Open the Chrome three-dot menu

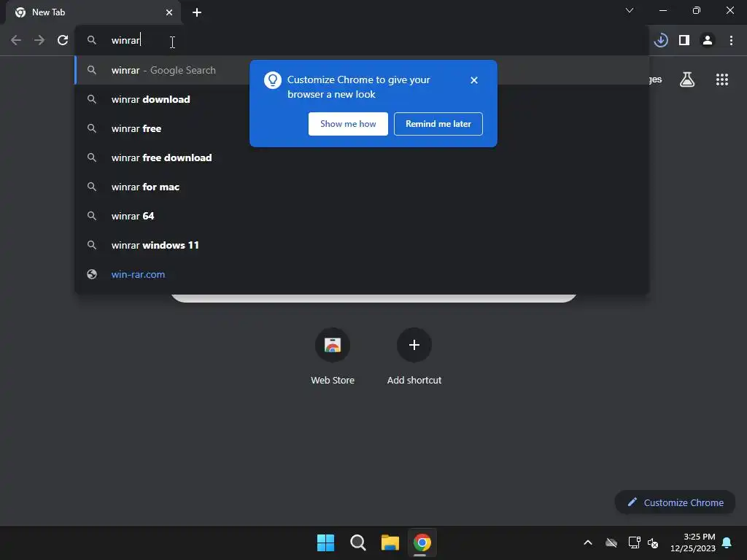[731, 41]
